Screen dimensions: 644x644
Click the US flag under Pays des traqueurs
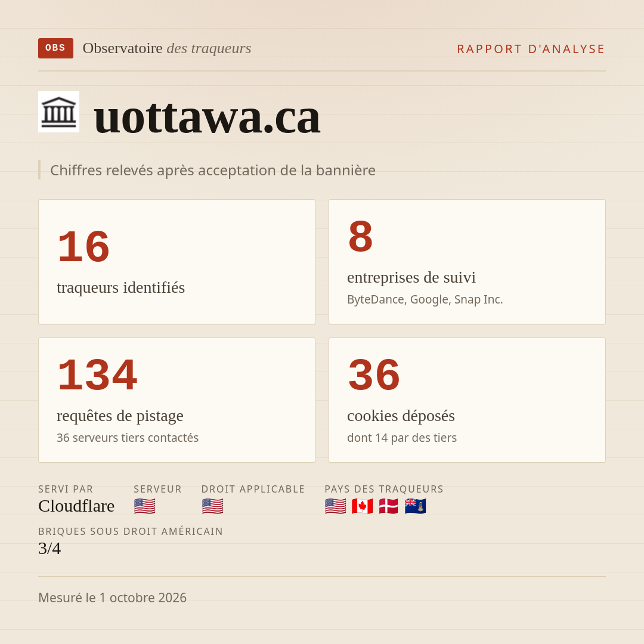[x=335, y=506]
